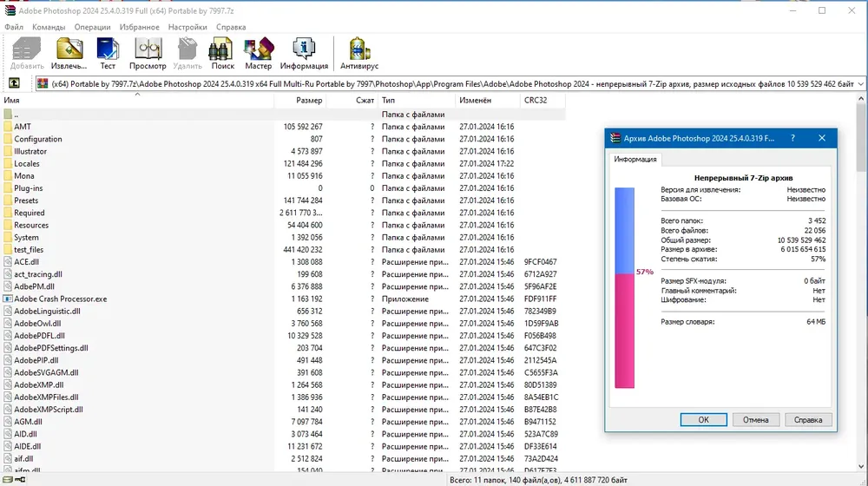Select the Presets folder icon
The width and height of the screenshot is (868, 486).
(8, 200)
